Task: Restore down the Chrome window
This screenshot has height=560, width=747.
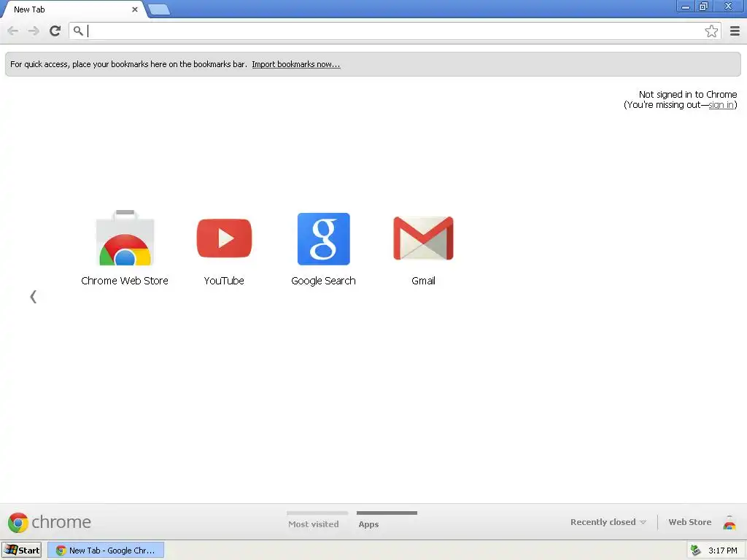Action: 703,7
